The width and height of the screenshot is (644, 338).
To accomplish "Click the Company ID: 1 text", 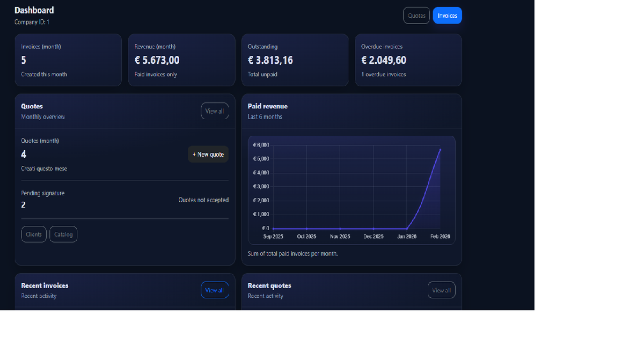I will click(x=32, y=22).
